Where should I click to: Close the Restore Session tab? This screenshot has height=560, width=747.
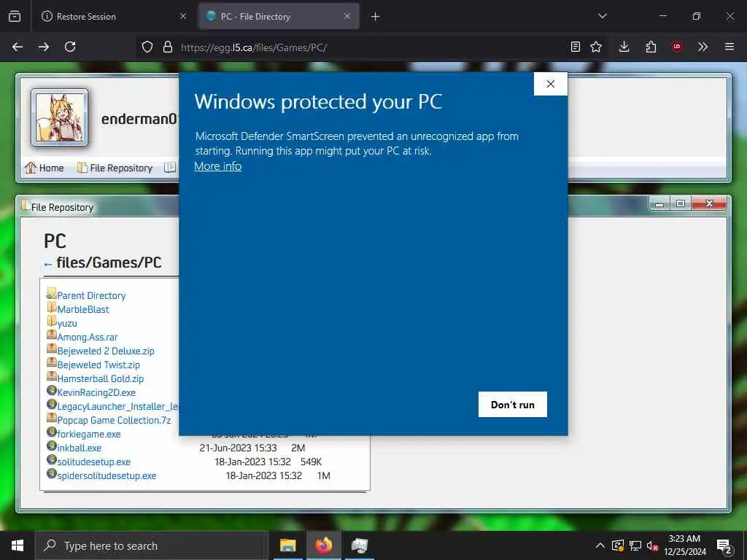pyautogui.click(x=183, y=16)
